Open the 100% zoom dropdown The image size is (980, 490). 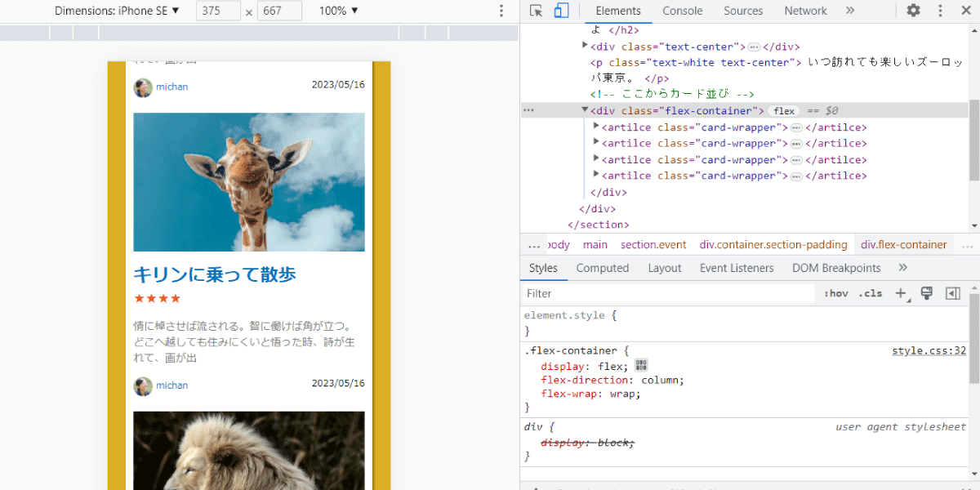coord(339,11)
